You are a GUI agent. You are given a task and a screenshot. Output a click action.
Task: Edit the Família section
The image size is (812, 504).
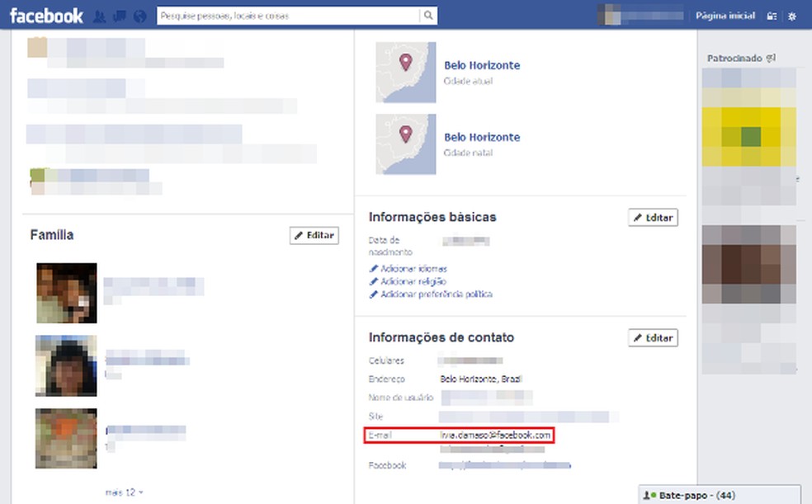tap(314, 235)
